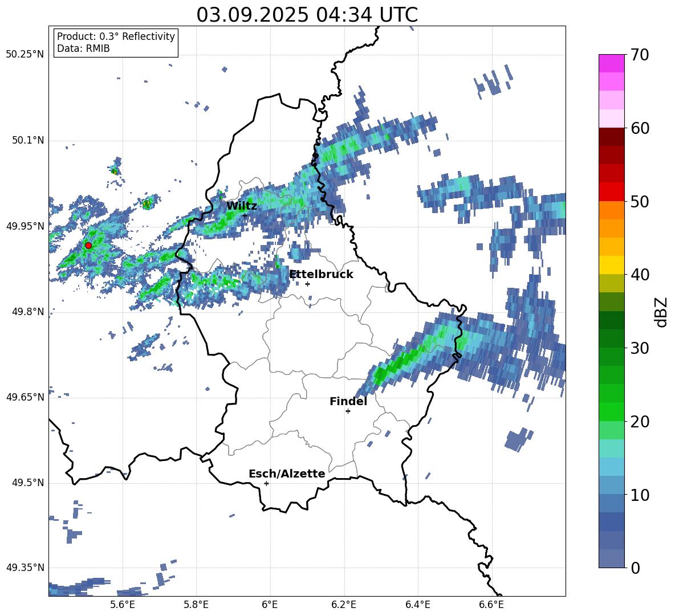The height and width of the screenshot is (616, 675).
Task: Click colorbar tick label 0
Action: click(636, 568)
